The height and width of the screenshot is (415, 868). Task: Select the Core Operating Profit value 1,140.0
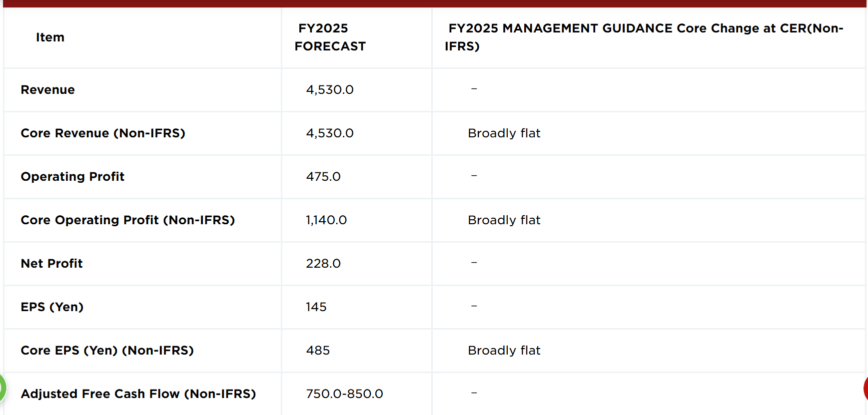[x=326, y=220]
